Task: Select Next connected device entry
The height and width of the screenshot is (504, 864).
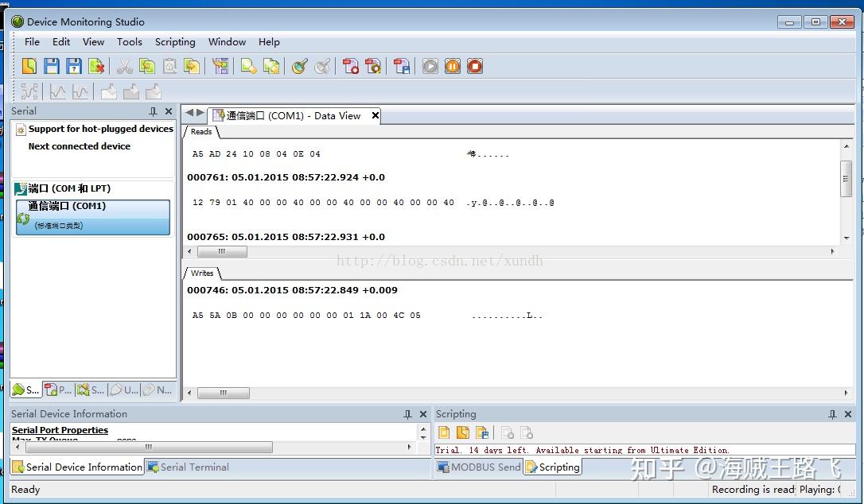Action: (80, 146)
